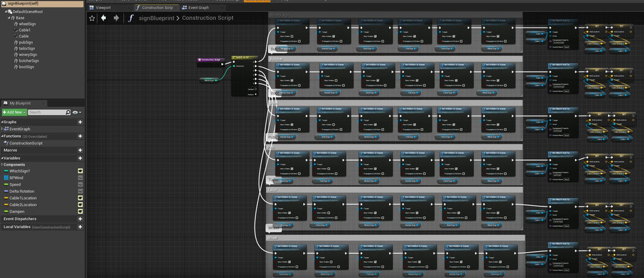The height and width of the screenshot is (278, 644).
Task: Toggle editable eye for Delta Rotation variable
Action: 81,192
